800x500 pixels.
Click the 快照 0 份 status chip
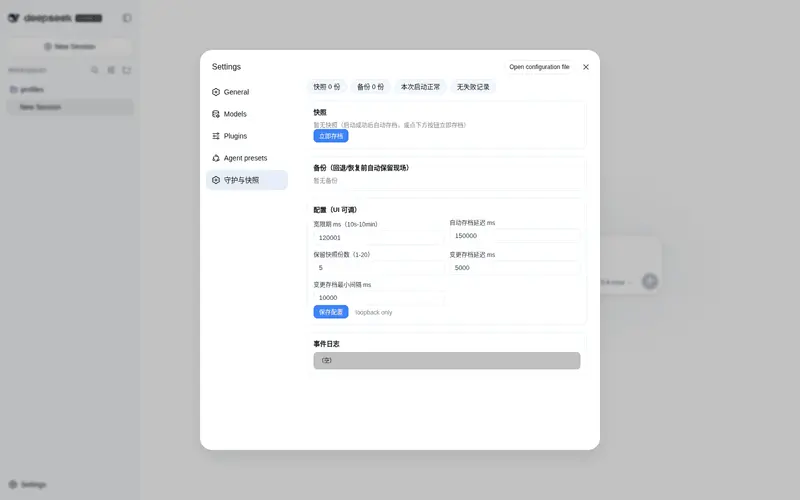[327, 87]
